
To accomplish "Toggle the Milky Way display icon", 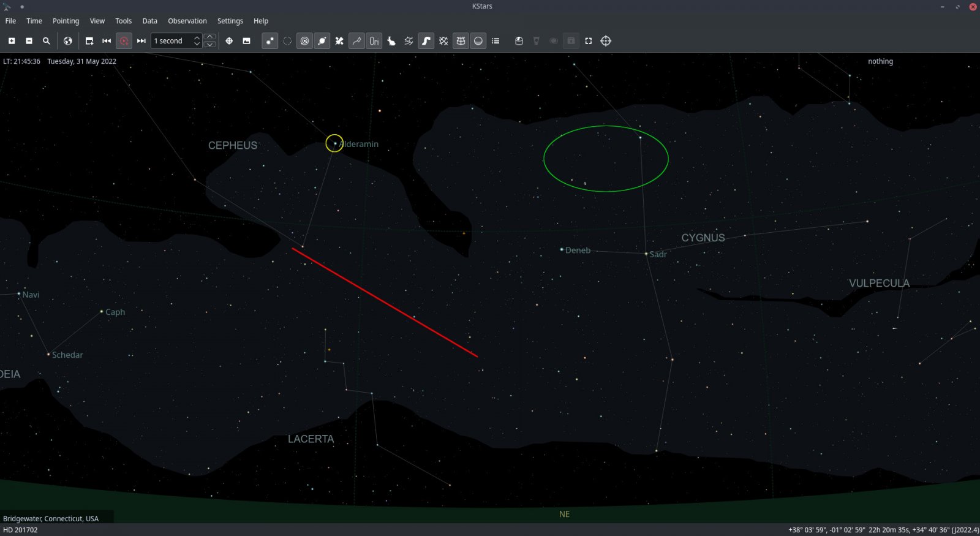I will coord(426,41).
